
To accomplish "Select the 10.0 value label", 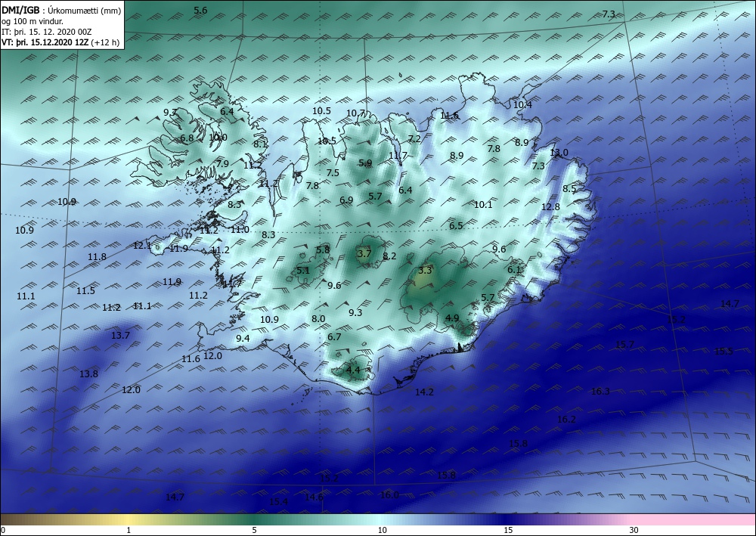I will tap(218, 138).
